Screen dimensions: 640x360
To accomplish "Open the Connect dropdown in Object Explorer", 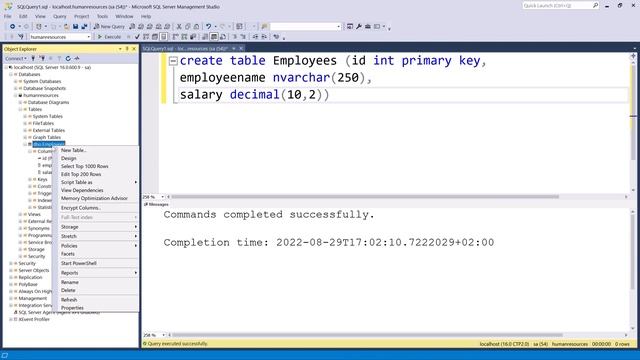I will [16, 58].
